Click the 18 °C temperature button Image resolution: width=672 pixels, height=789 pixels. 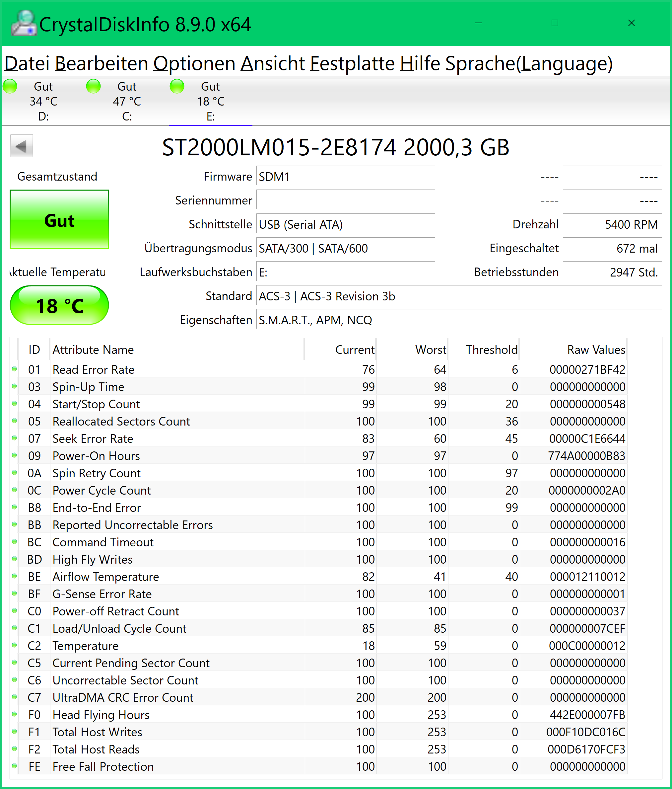(59, 305)
